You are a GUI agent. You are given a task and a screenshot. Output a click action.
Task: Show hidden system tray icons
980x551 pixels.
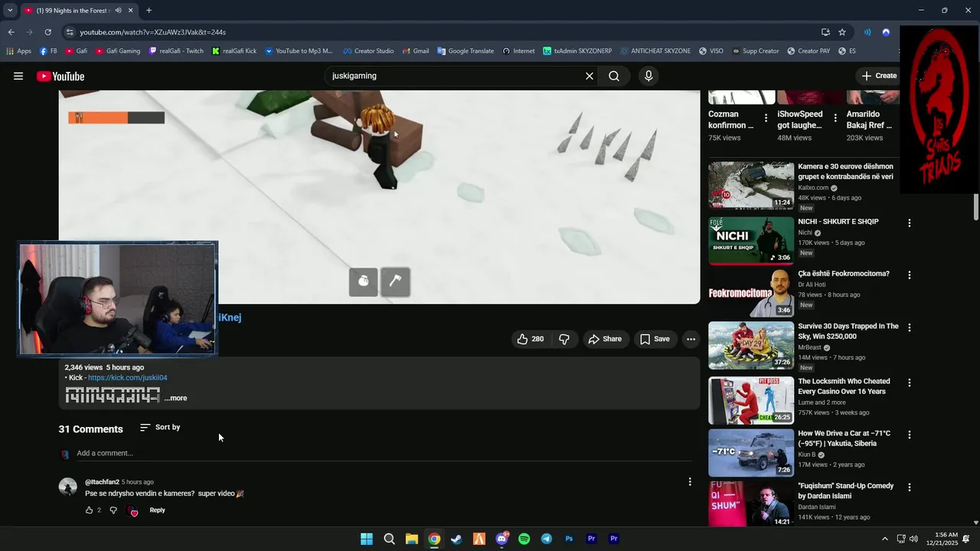885,539
